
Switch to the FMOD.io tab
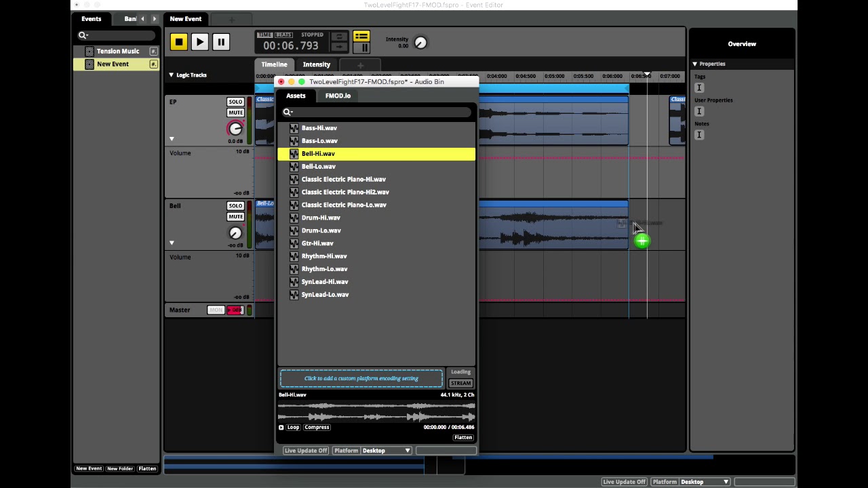(338, 96)
